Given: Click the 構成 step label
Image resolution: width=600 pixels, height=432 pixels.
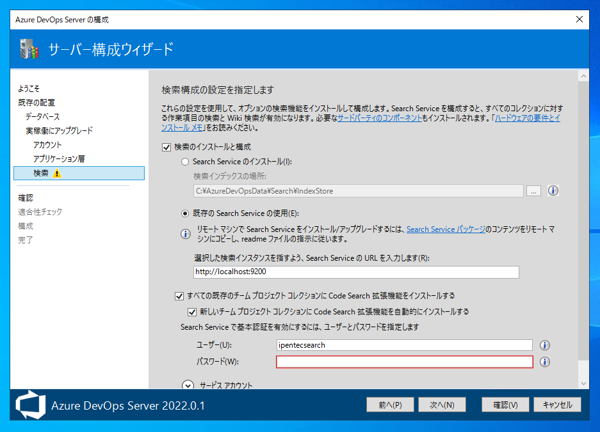Looking at the screenshot, I should [x=26, y=226].
